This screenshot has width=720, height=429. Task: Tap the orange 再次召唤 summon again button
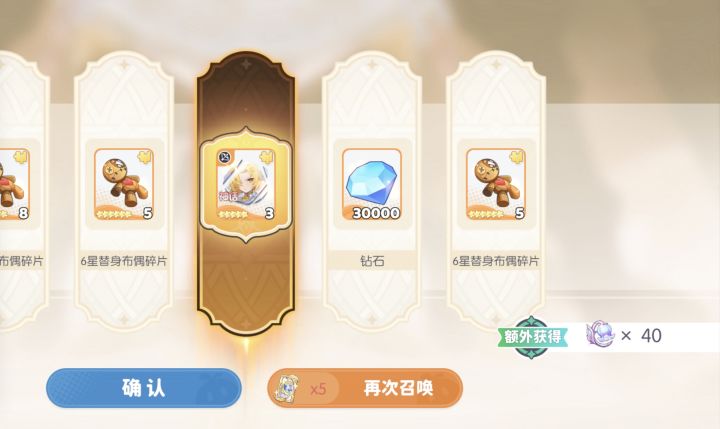coord(365,388)
